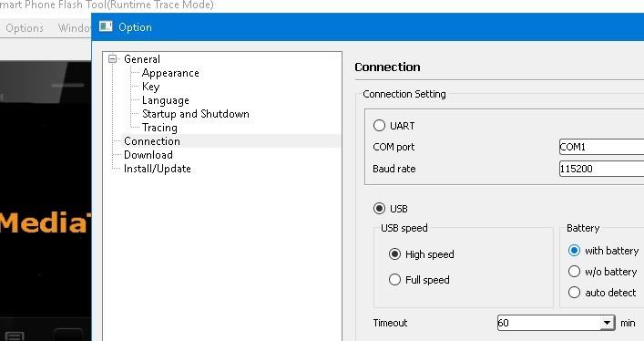Select Appearance in the options tree
The width and height of the screenshot is (644, 341).
click(x=170, y=73)
